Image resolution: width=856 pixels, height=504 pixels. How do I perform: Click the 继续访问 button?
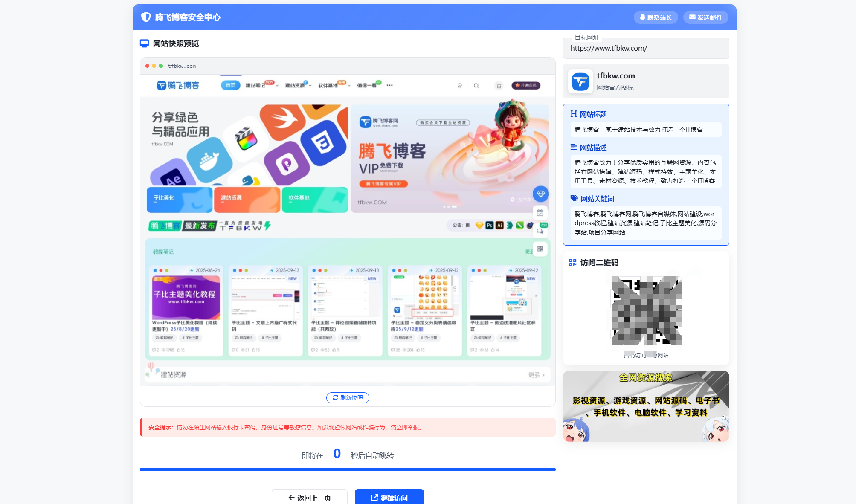pos(389,497)
